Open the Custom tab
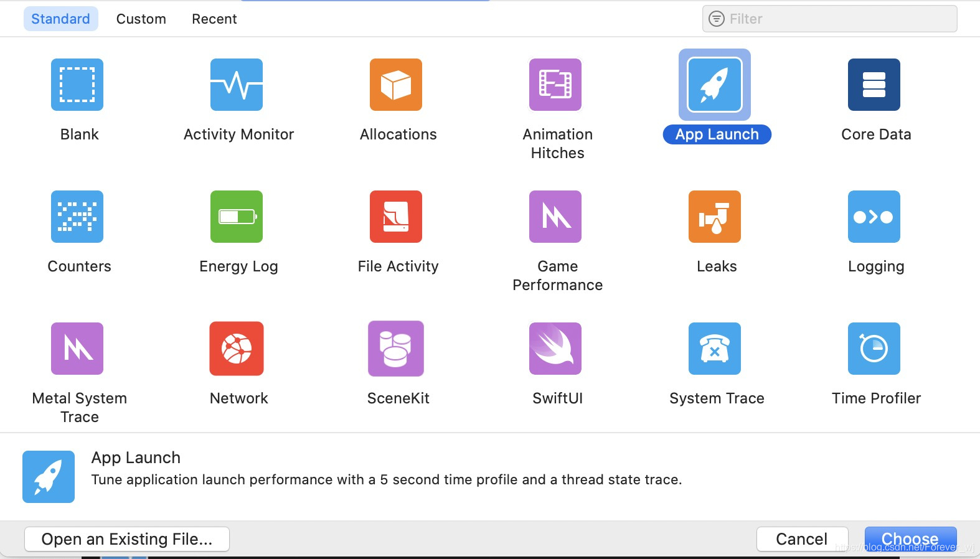 click(x=141, y=19)
